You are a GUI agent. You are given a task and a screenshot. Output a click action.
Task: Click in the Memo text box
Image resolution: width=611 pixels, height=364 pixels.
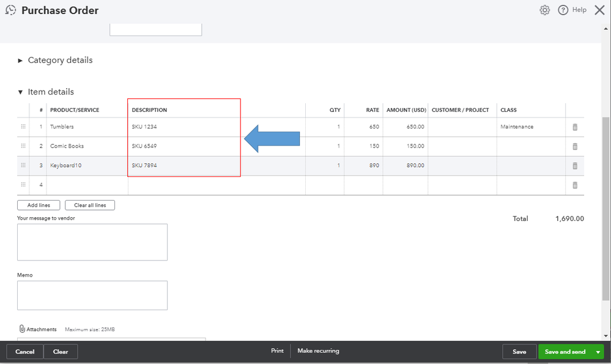coord(92,295)
